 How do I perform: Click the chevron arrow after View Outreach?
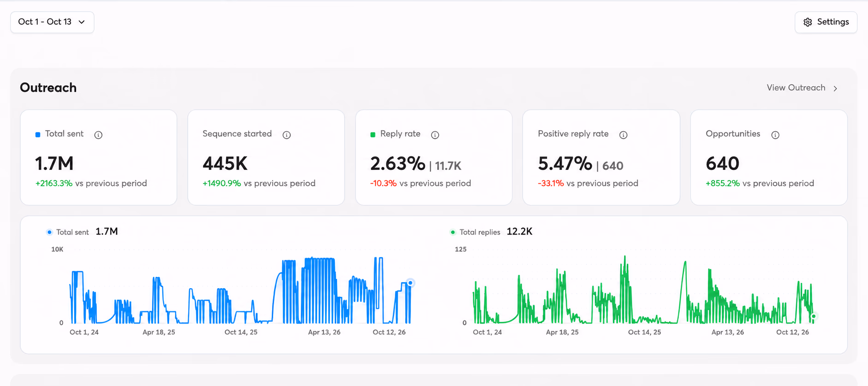(x=835, y=88)
